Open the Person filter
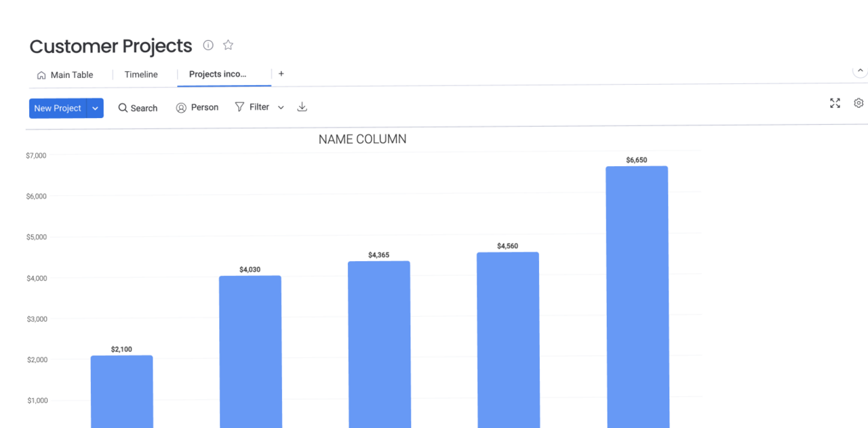868x428 pixels. click(197, 108)
